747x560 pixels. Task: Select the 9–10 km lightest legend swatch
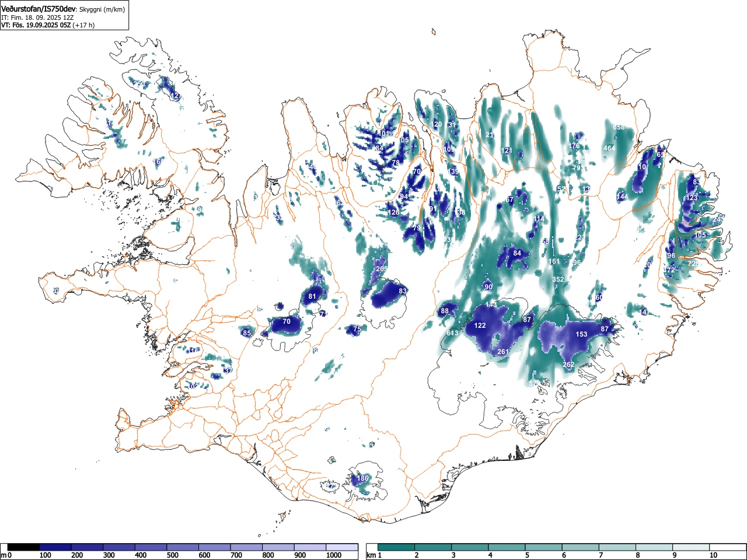(x=690, y=547)
